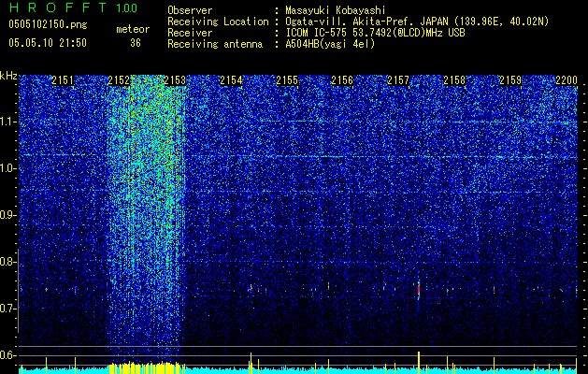Click the 2153 time marker

pyautogui.click(x=175, y=79)
